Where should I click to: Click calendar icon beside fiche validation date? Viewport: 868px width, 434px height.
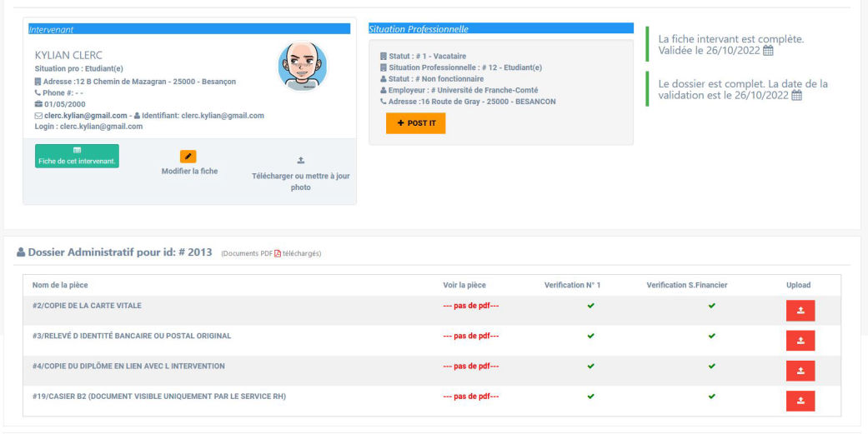pos(768,51)
